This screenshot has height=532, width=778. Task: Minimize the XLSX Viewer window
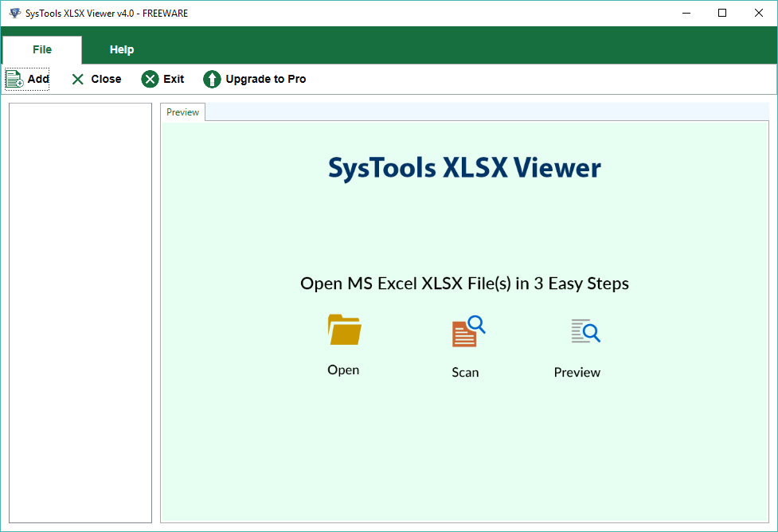(x=686, y=13)
